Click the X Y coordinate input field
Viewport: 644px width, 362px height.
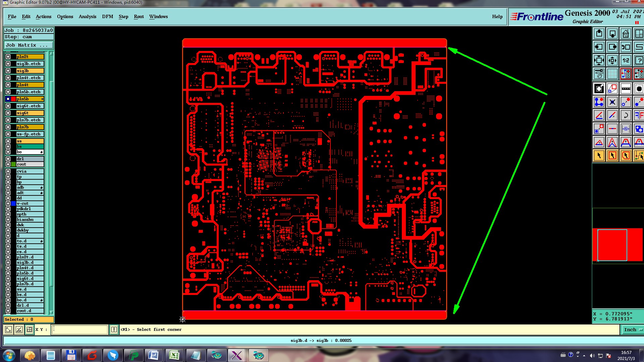[x=80, y=329]
